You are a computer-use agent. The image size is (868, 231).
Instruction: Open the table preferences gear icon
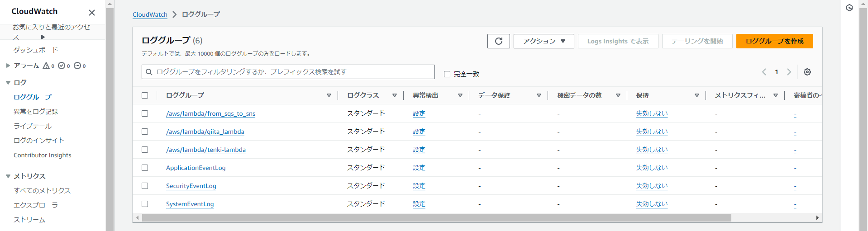pos(807,72)
